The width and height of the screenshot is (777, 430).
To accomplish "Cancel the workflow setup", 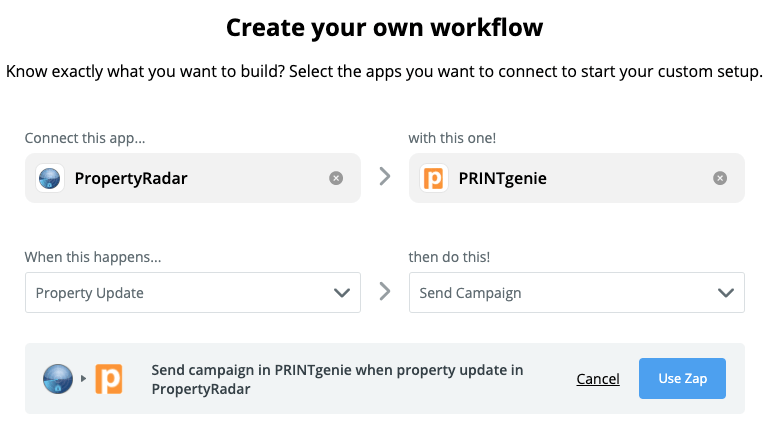I will coord(598,379).
